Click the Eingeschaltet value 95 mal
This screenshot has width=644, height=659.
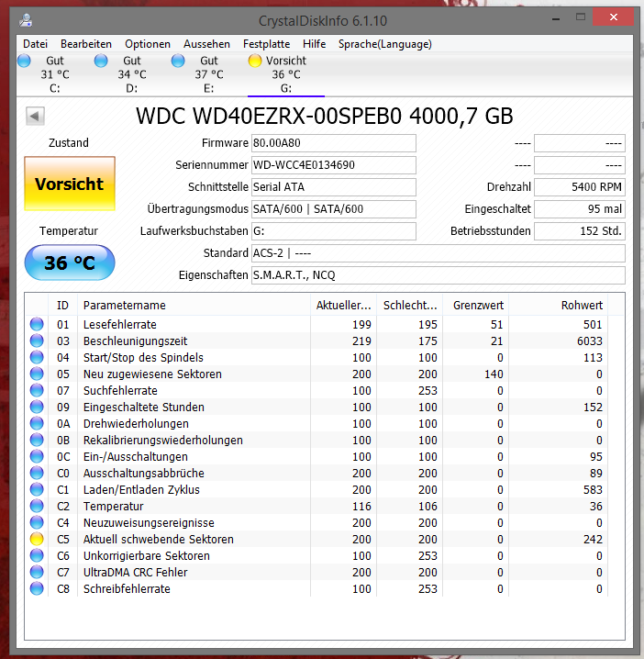coord(580,209)
